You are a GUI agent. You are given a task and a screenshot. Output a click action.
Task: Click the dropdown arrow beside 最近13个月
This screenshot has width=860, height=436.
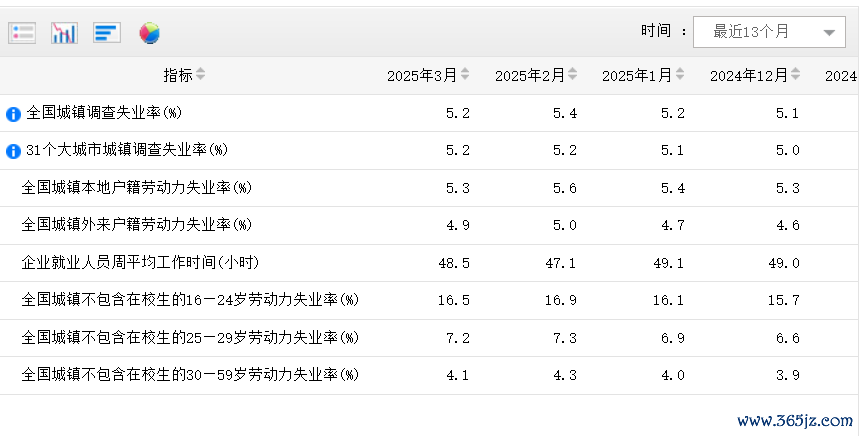click(x=828, y=33)
